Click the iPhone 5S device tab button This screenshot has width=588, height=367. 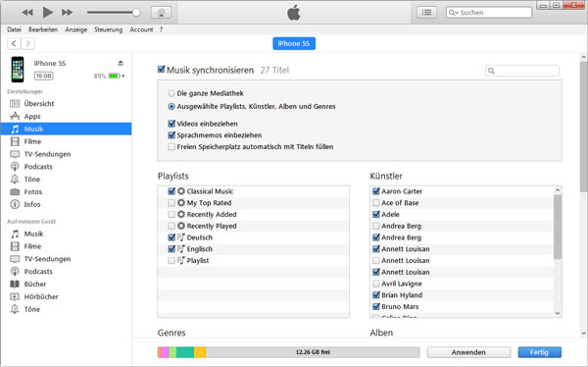294,43
